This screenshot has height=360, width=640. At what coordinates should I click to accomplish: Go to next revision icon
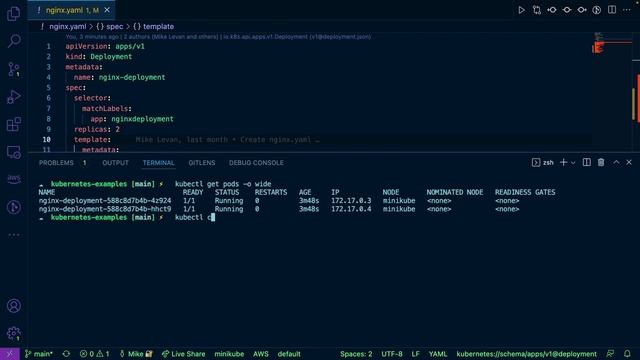582,10
